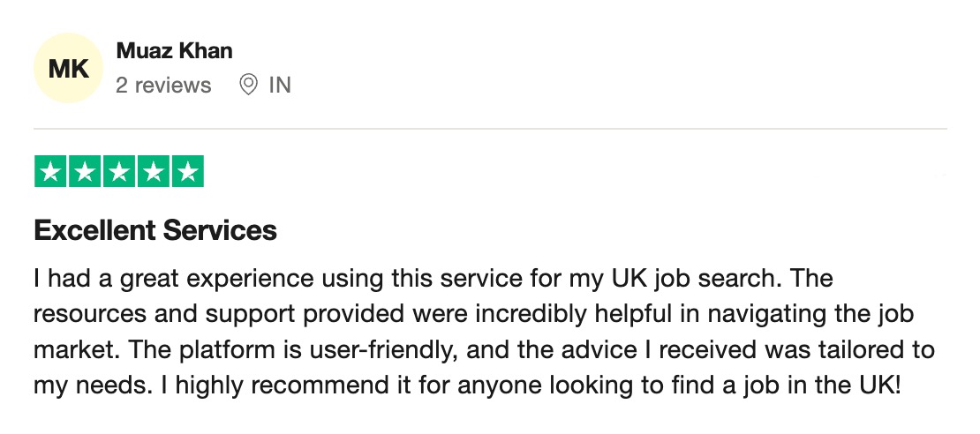
Task: Click the MK avatar circle
Action: tap(68, 68)
